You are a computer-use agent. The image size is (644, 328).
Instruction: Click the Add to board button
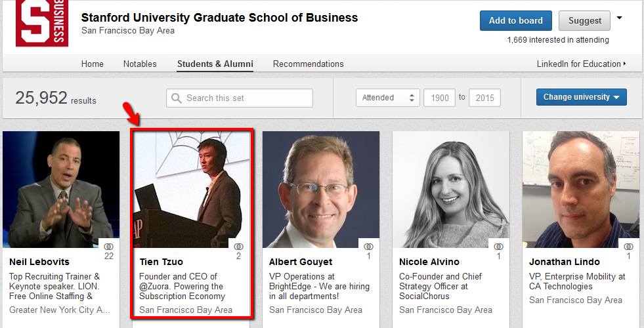(516, 20)
